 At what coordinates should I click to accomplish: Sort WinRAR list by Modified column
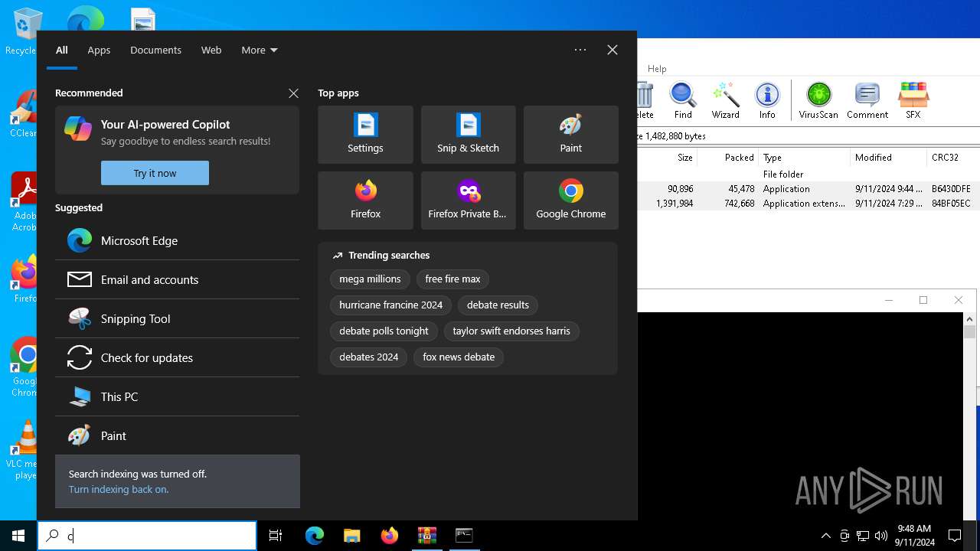click(x=888, y=158)
